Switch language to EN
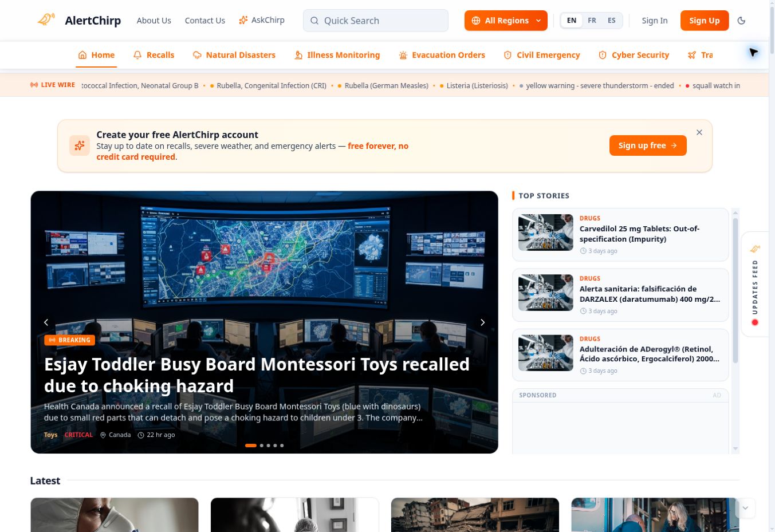 click(x=572, y=21)
